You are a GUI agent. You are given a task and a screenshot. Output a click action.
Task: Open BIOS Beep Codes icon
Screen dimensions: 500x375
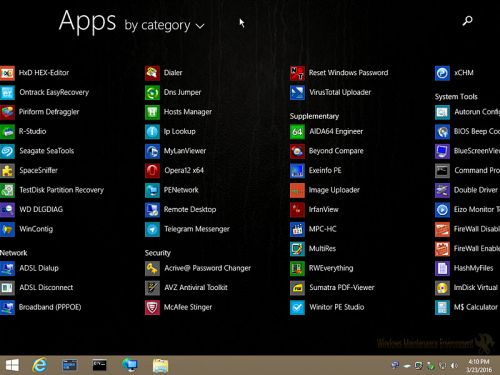click(442, 132)
